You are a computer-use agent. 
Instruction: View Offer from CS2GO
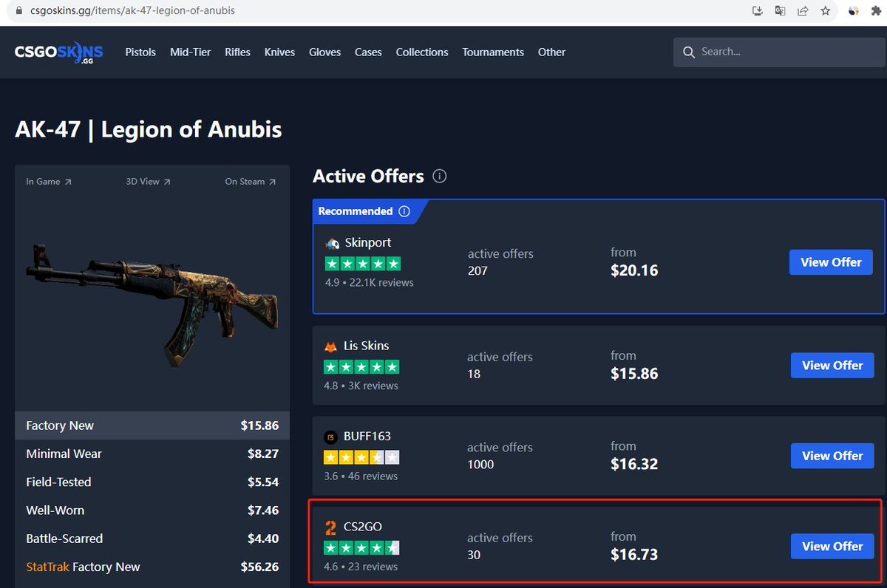832,547
